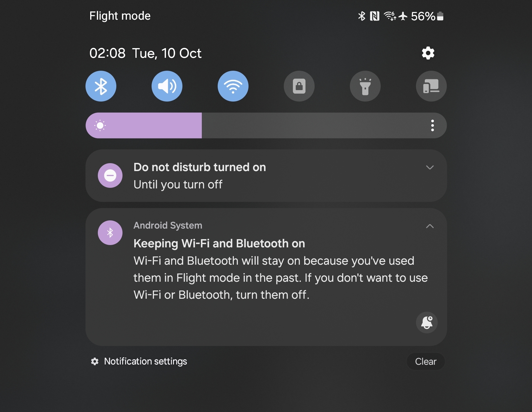Open settings via the gear icon
The width and height of the screenshot is (532, 412).
click(428, 53)
